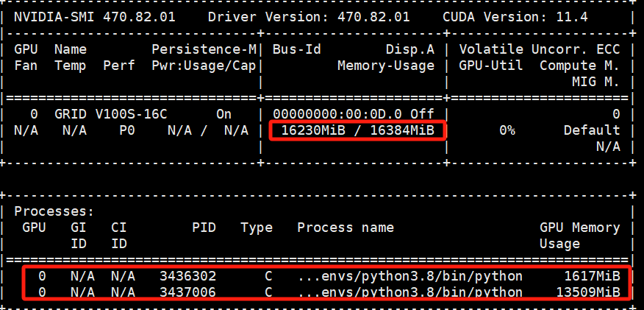The height and width of the screenshot is (310, 644).
Task: Click the Process name column header
Action: pos(346,228)
